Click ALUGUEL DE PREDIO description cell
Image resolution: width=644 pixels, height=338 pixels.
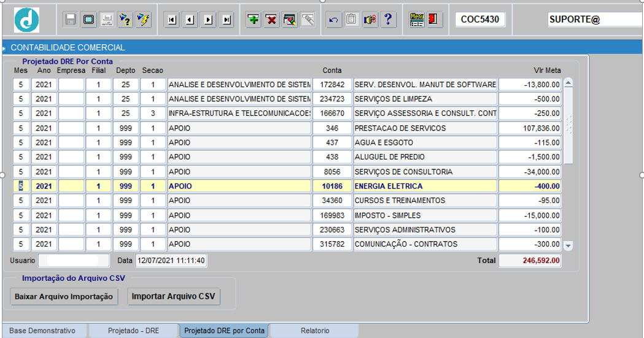coord(425,156)
